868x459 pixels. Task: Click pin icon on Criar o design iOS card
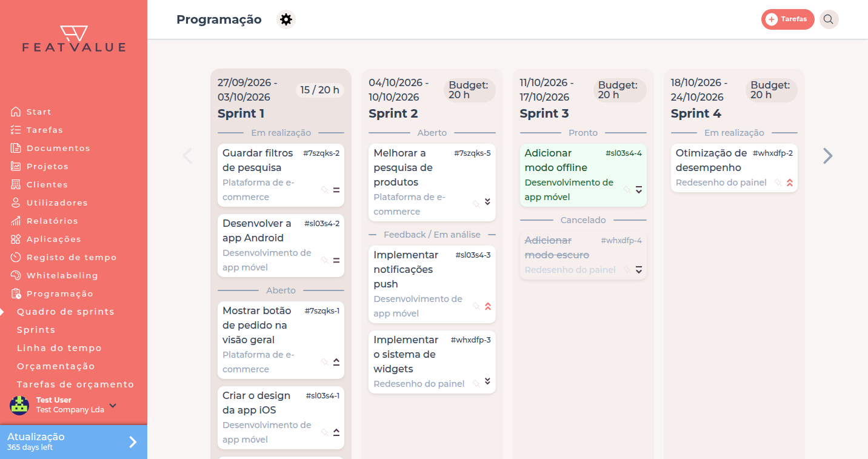coord(324,432)
